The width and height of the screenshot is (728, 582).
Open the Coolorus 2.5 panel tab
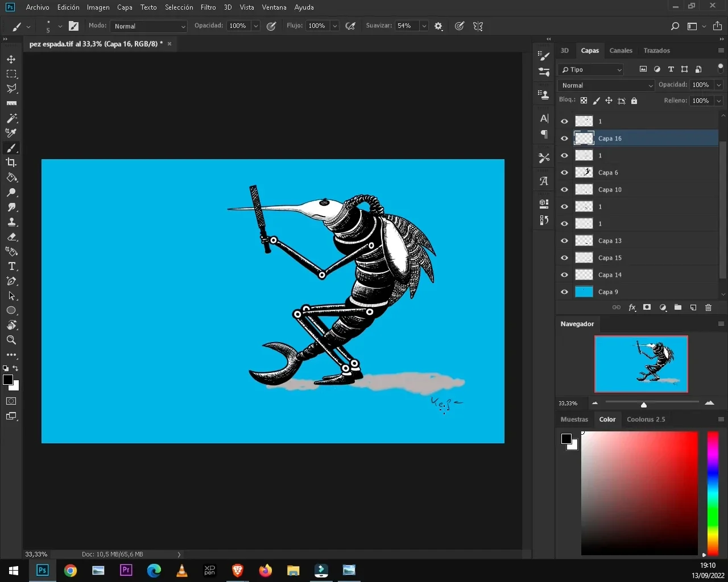(x=646, y=419)
